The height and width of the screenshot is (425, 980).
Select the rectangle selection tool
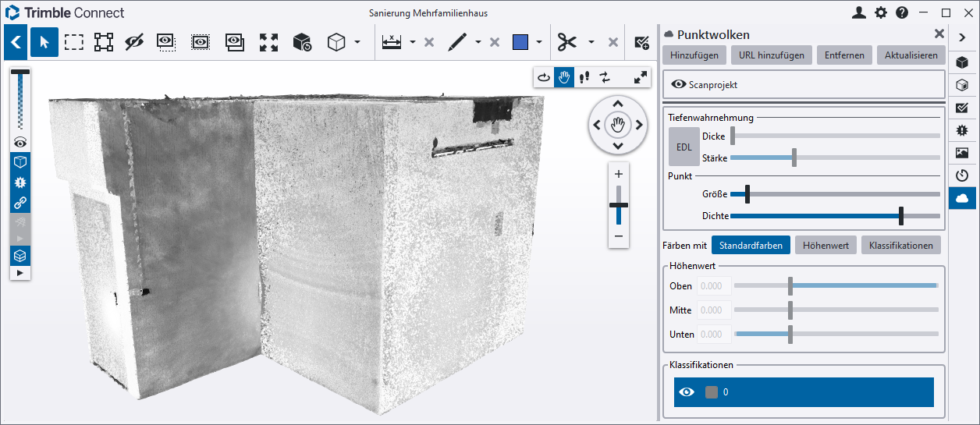pos(74,42)
